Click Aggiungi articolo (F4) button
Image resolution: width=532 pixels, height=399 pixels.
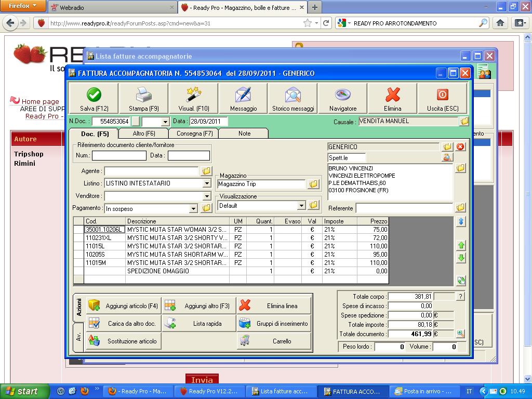point(124,306)
